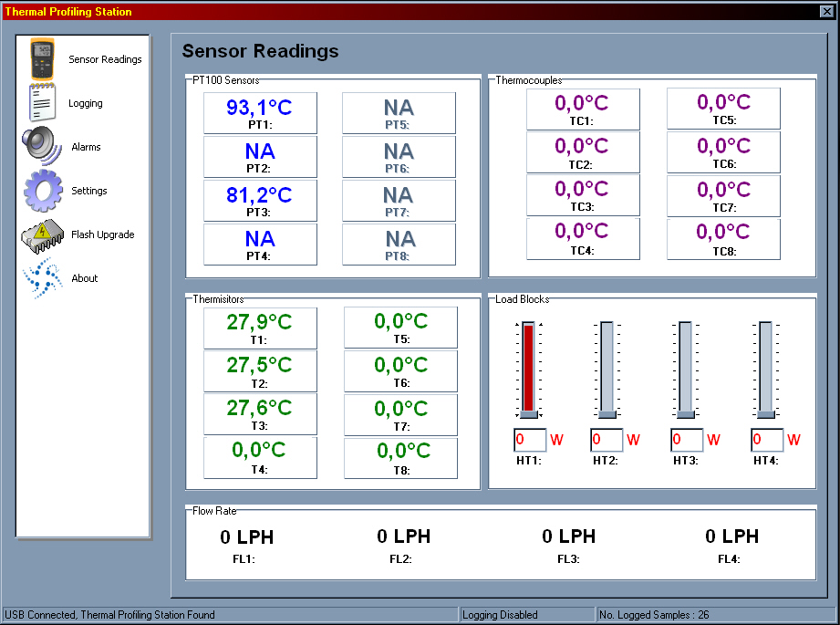840x625 pixels.
Task: Open Logging via the notepad icon
Action: pos(41,103)
